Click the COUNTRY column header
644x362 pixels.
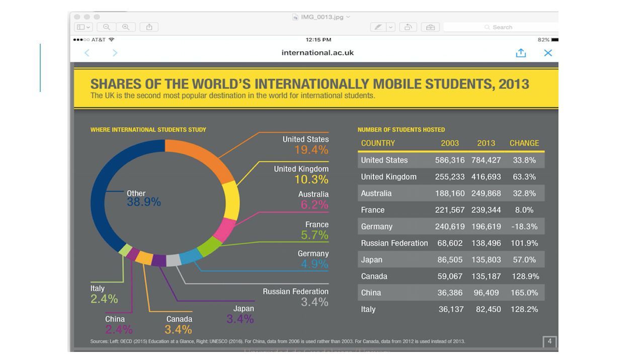point(378,143)
